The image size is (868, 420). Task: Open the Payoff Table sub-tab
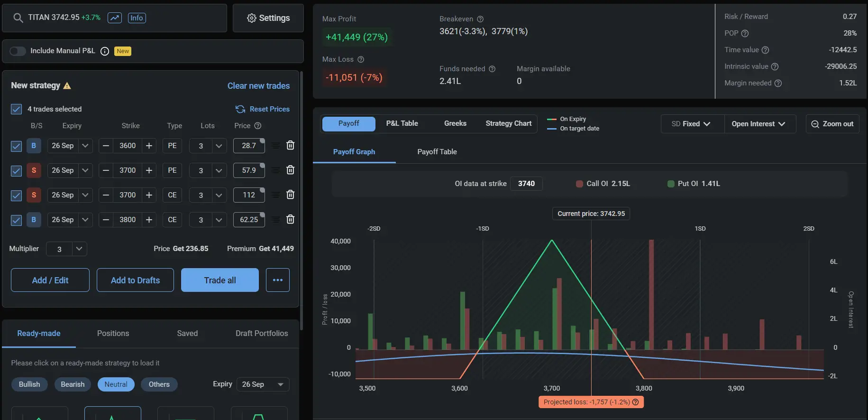click(437, 152)
